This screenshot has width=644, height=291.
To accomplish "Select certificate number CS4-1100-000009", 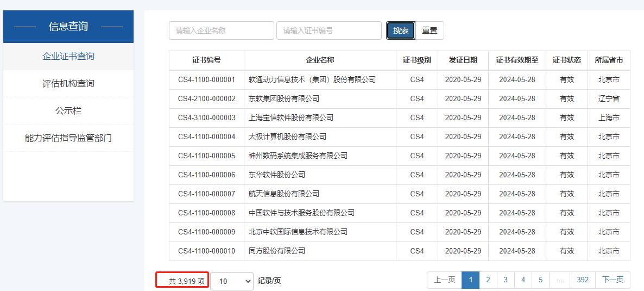I will (x=206, y=232).
